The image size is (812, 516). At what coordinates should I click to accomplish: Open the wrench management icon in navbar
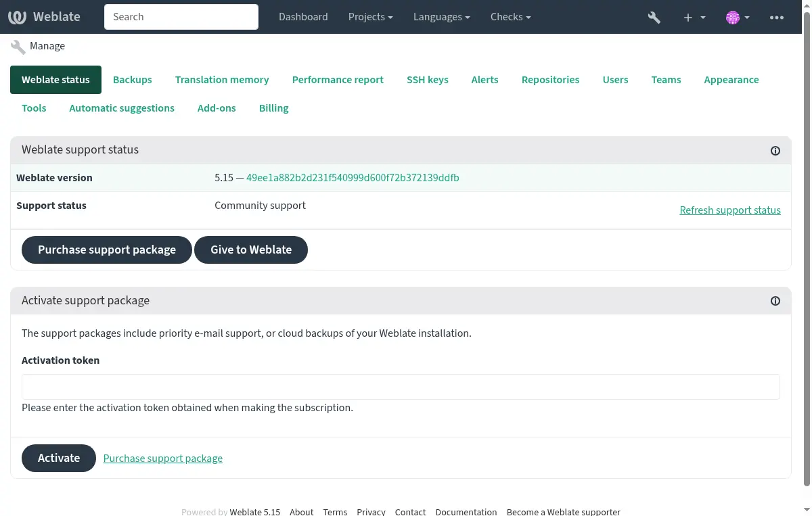tap(654, 17)
